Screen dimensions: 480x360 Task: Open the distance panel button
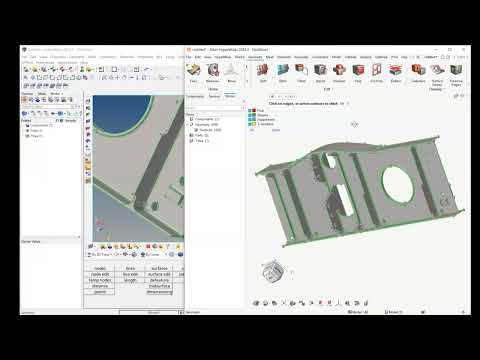(x=100, y=286)
